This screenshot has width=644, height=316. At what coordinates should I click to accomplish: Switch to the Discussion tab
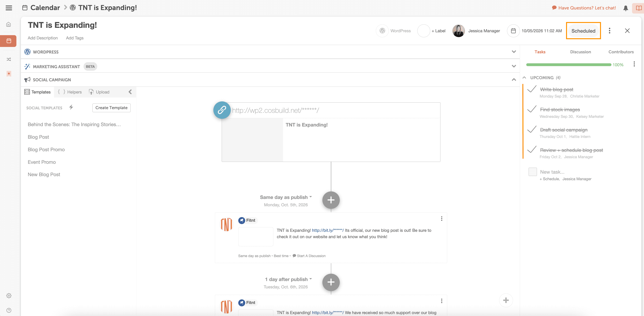tap(580, 52)
